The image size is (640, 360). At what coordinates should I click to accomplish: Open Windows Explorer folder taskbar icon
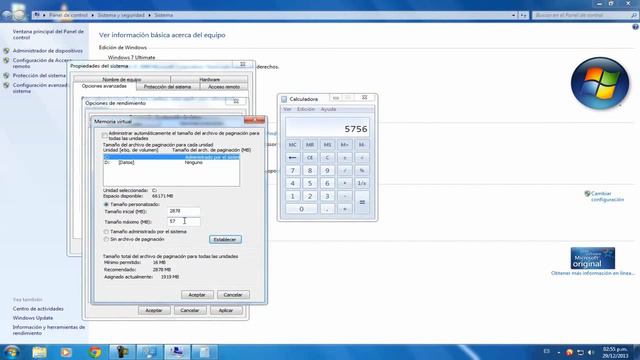tap(39, 352)
